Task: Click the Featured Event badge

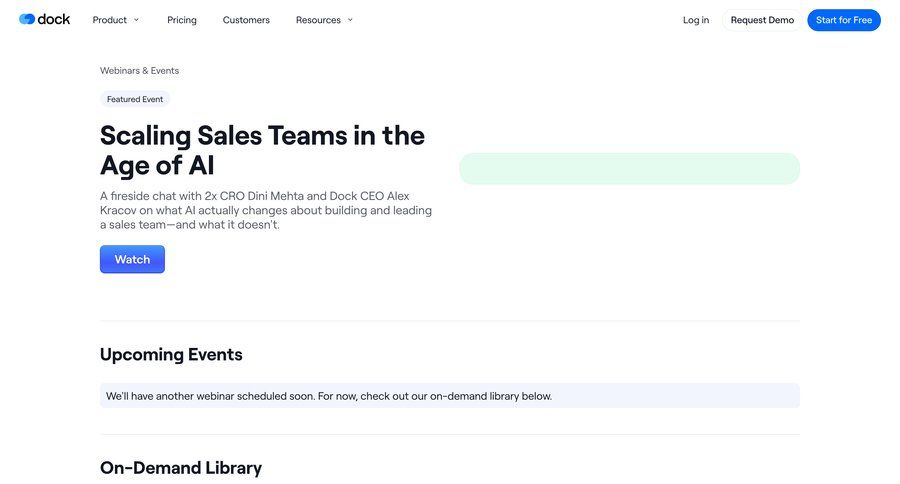Action: [x=135, y=99]
